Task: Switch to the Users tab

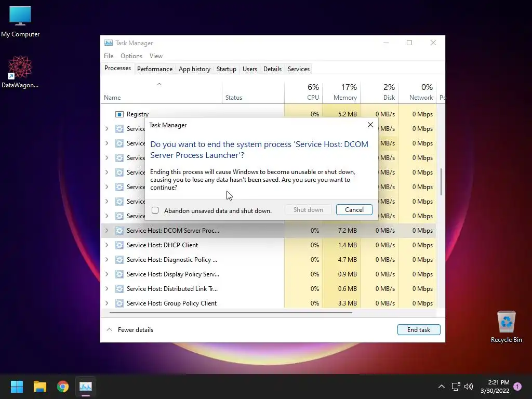Action: tap(250, 69)
